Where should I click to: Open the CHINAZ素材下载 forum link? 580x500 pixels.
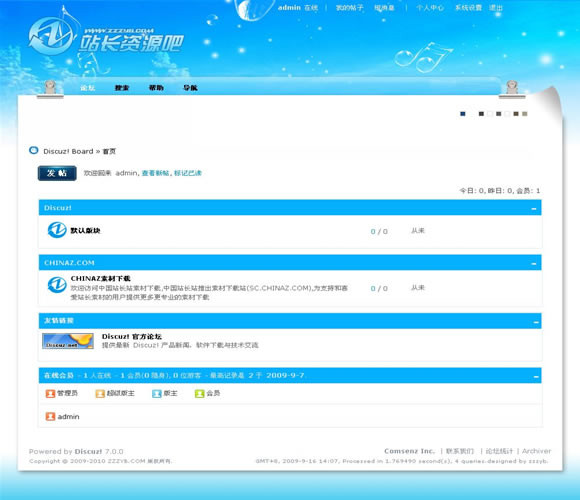(x=101, y=278)
